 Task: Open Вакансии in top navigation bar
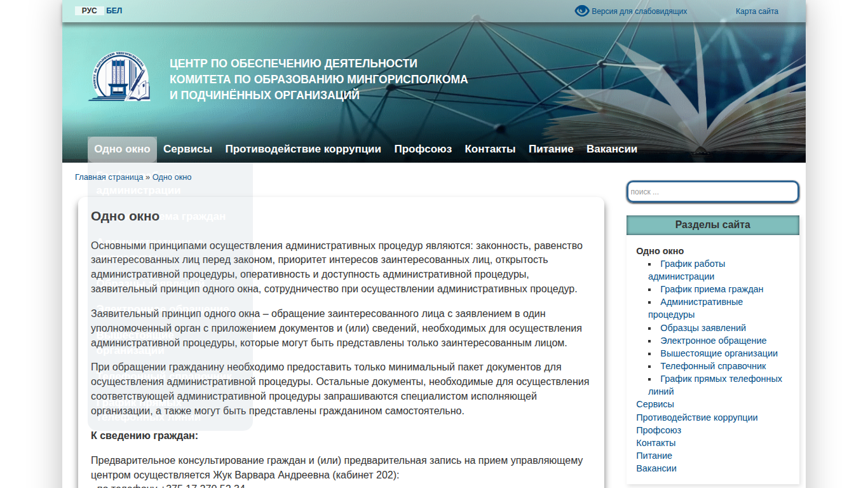pyautogui.click(x=612, y=149)
